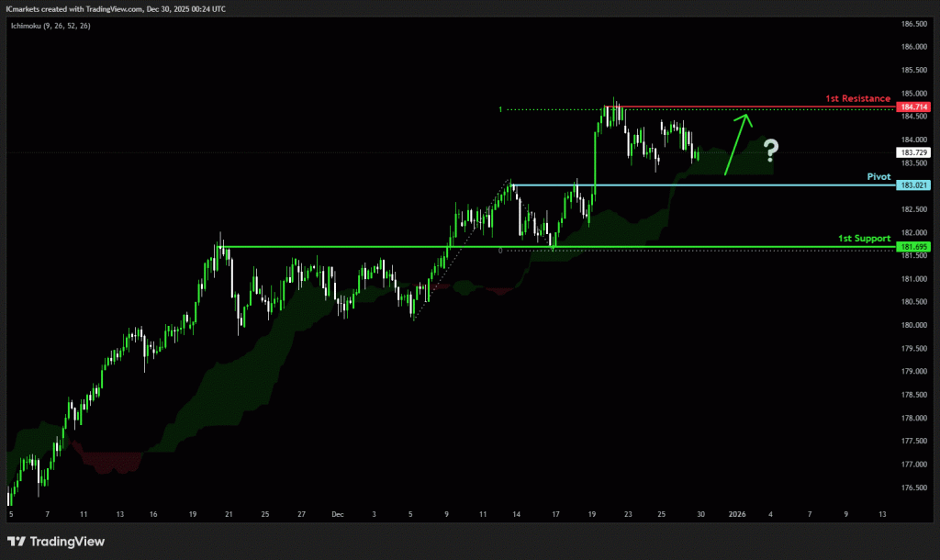
Task: Click the blue 183.021 pivot price tag
Action: (912, 185)
